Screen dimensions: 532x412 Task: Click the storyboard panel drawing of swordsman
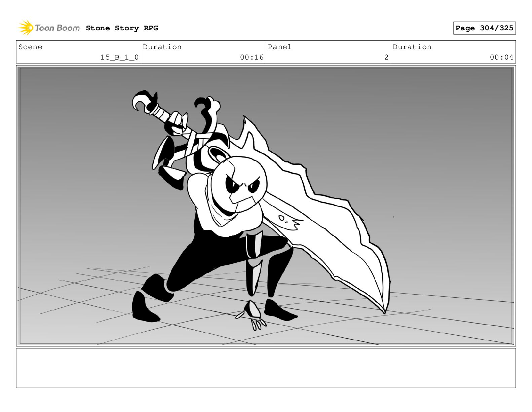[x=266, y=206]
